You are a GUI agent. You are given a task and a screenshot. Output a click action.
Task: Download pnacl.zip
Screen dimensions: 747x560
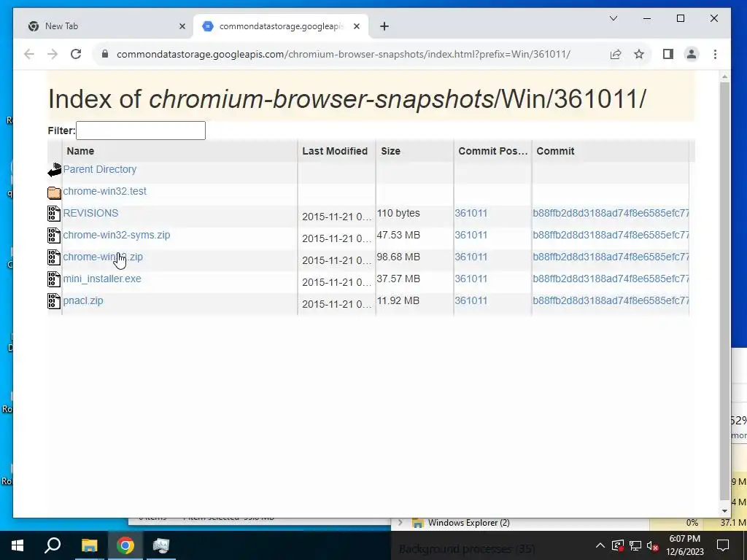83,301
